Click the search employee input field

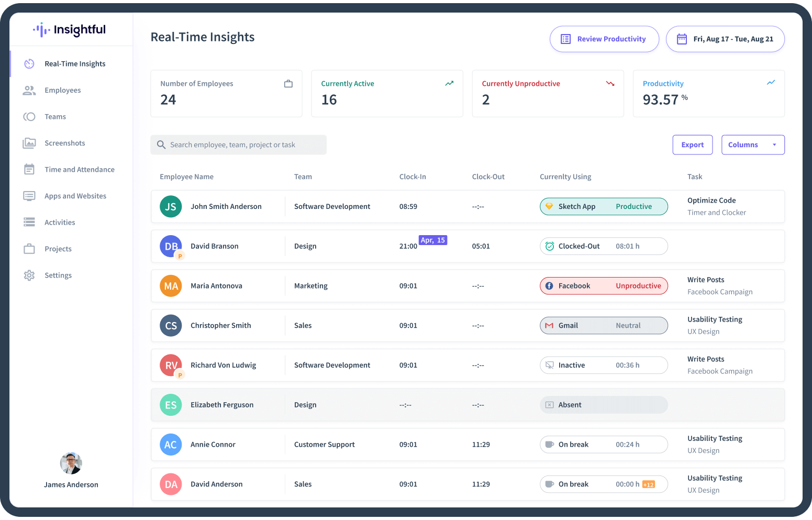[x=238, y=145]
